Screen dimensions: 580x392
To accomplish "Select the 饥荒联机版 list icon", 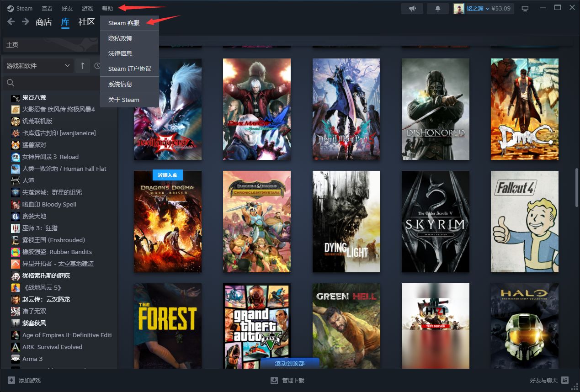I will click(15, 121).
